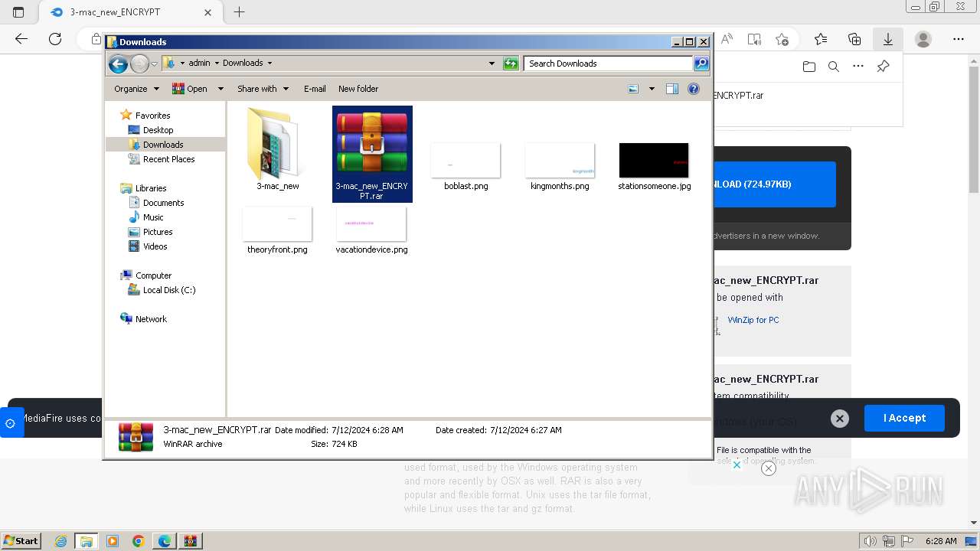Change your view icon in Explorer
This screenshot has height=551, width=980.
pyautogui.click(x=634, y=89)
